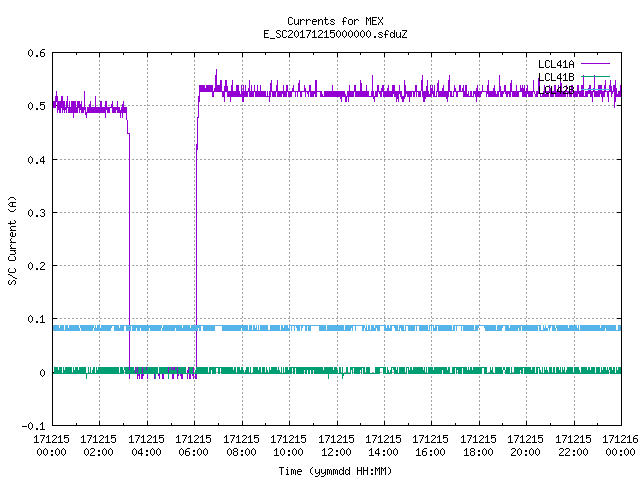
Task: Click the LCL41B legend label
Action: [556, 77]
